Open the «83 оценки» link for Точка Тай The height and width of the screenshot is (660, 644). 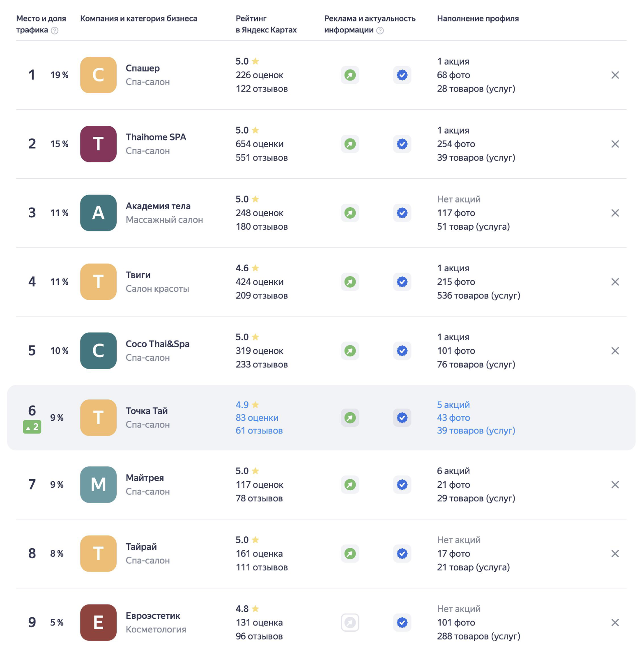click(257, 418)
